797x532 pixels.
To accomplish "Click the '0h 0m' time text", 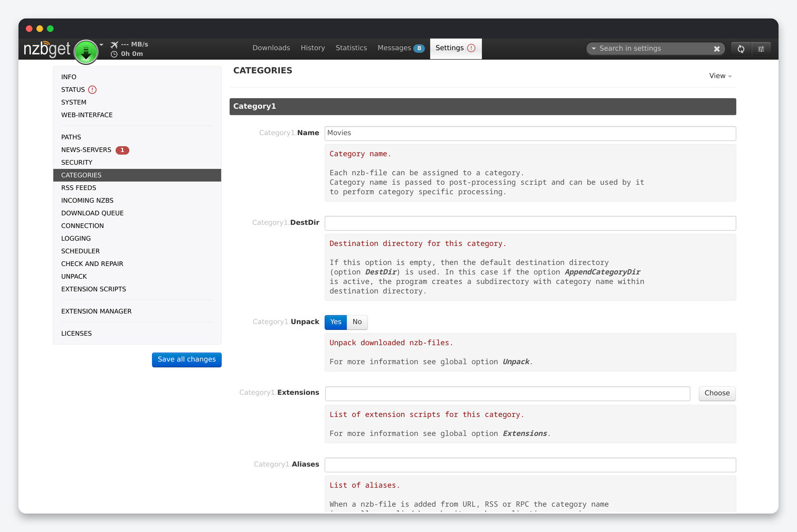I will [x=132, y=54].
